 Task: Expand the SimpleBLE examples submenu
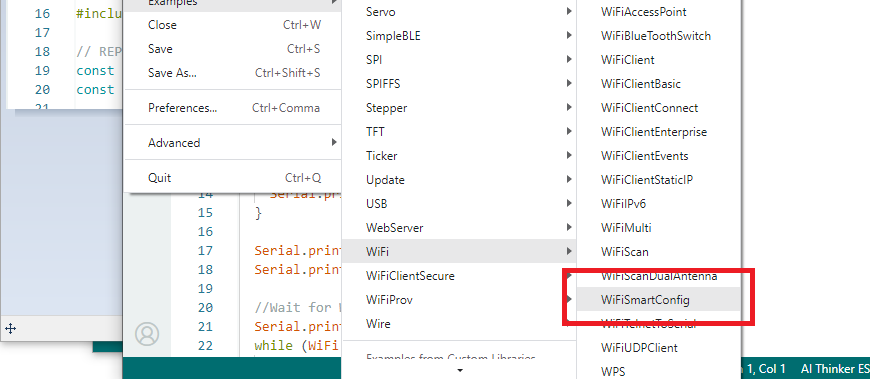tap(459, 36)
